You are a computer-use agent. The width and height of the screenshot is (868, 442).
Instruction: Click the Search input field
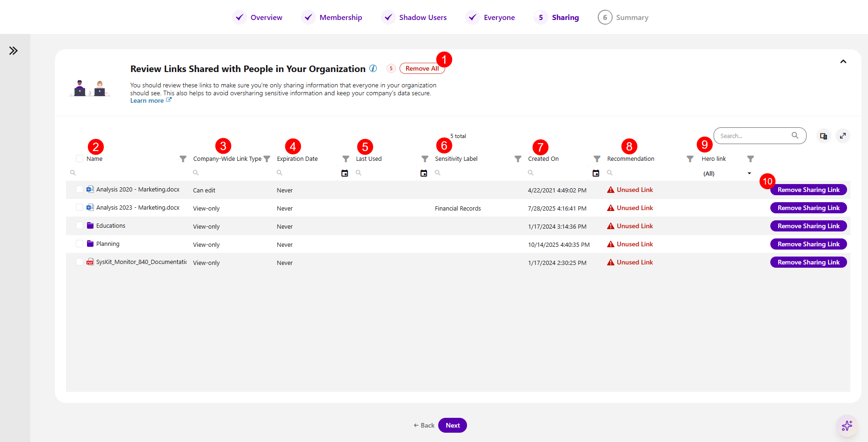coord(760,136)
